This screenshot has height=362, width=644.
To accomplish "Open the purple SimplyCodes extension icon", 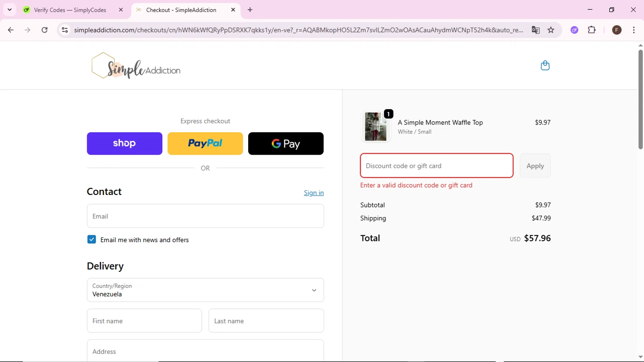I will (574, 30).
